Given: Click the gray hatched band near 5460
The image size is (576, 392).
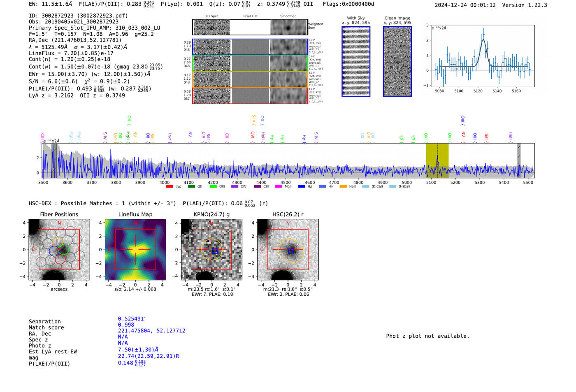Looking at the screenshot, I should point(519,160).
